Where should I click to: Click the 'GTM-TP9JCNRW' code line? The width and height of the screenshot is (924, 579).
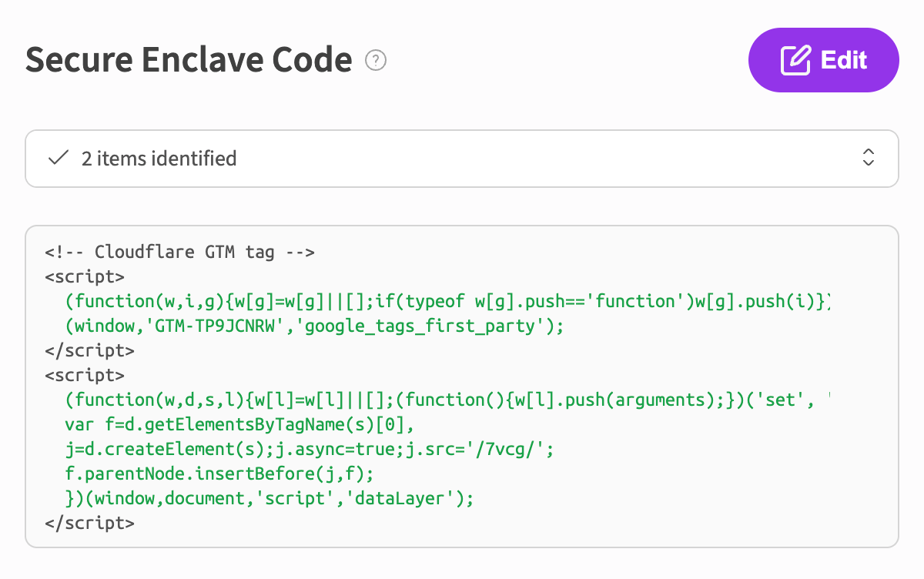[x=315, y=326]
